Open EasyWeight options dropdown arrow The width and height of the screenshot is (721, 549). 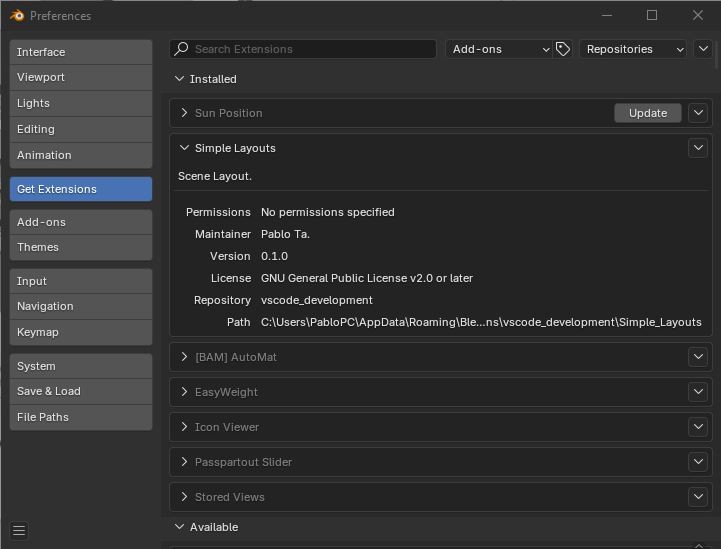(698, 392)
